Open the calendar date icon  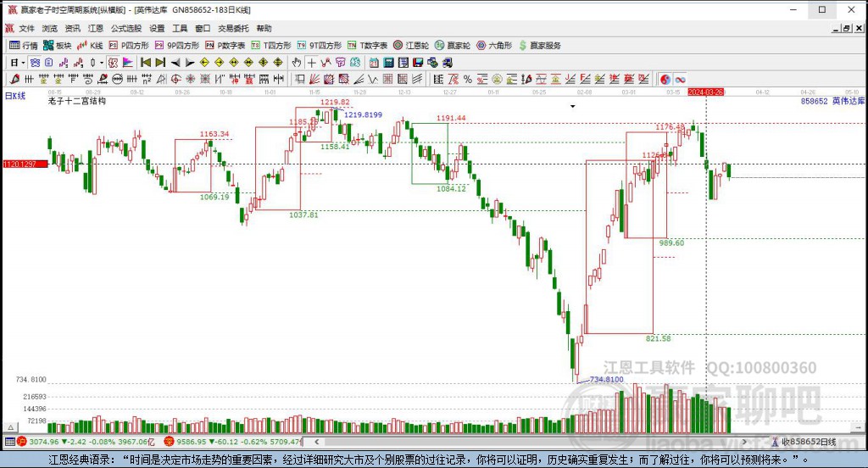tap(374, 63)
